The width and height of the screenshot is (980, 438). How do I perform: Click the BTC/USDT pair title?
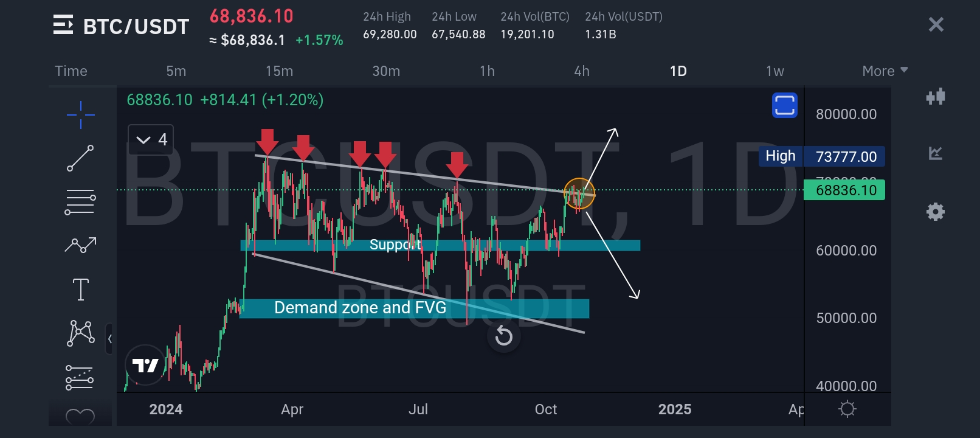tap(136, 27)
